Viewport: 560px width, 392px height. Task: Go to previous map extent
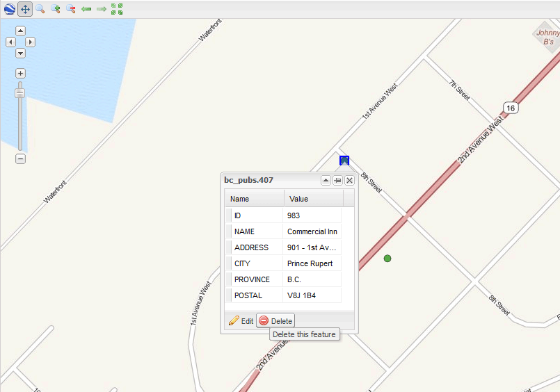[86, 9]
